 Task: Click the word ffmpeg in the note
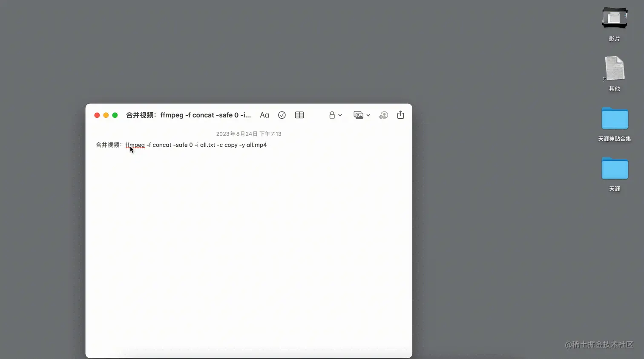[135, 145]
